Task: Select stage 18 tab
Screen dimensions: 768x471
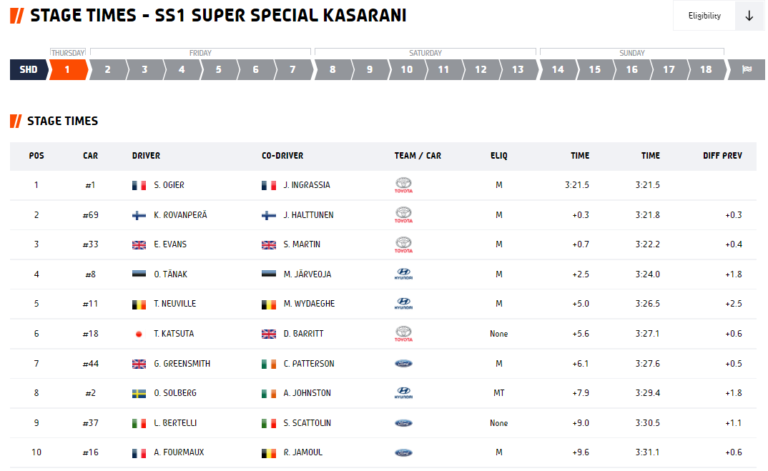Action: coord(706,70)
